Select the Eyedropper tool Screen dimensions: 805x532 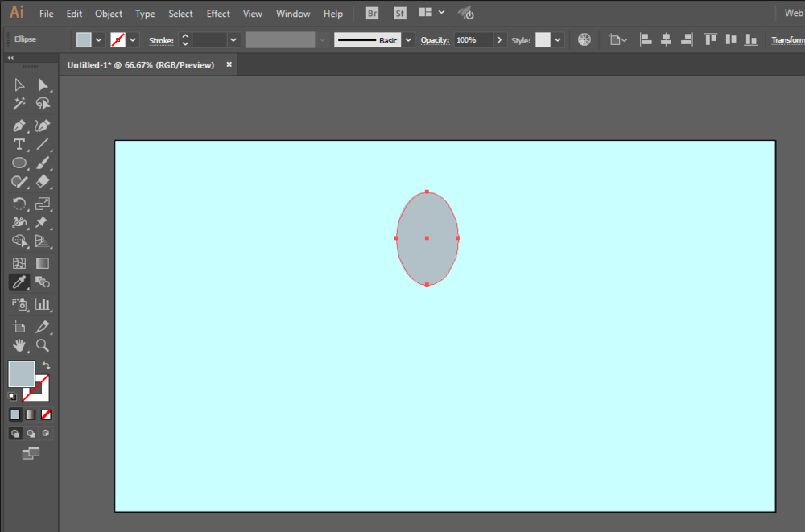(x=19, y=282)
